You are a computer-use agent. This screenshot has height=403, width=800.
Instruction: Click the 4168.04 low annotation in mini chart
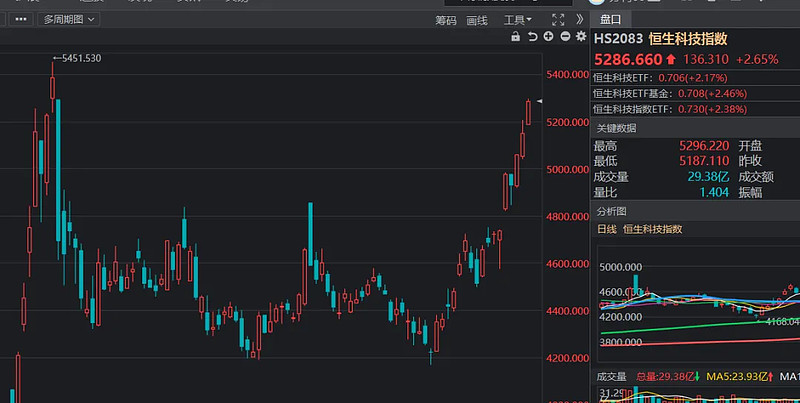click(x=781, y=321)
